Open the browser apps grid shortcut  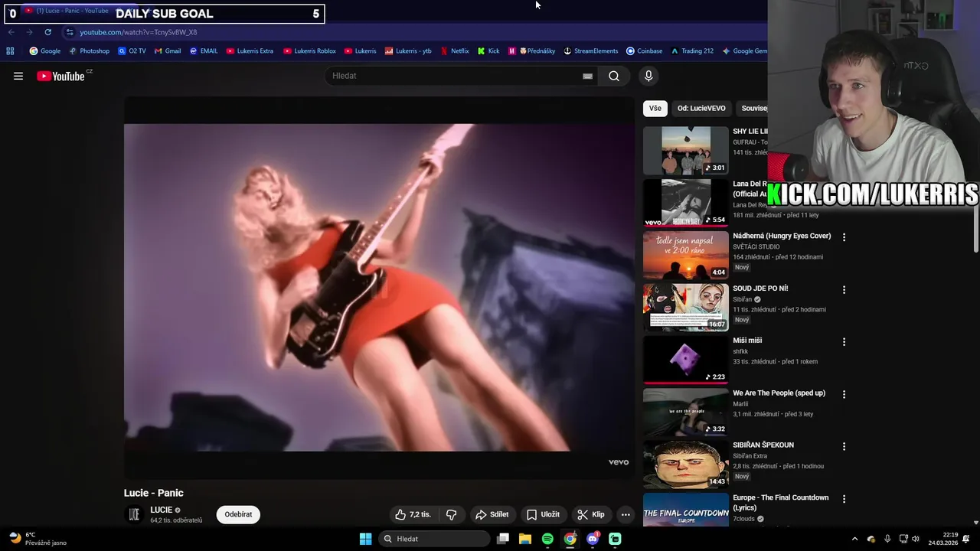click(x=10, y=51)
